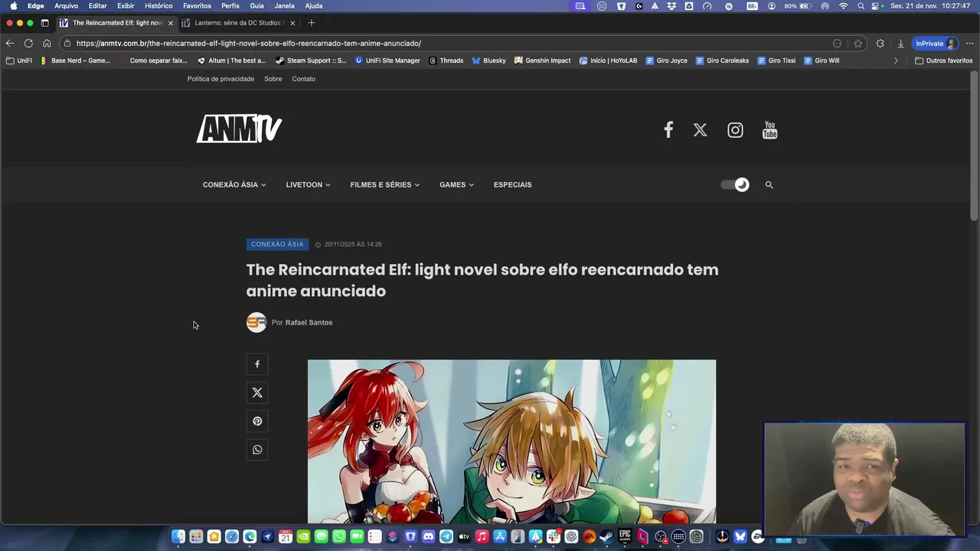Open Control Center in menu bar

874,5
